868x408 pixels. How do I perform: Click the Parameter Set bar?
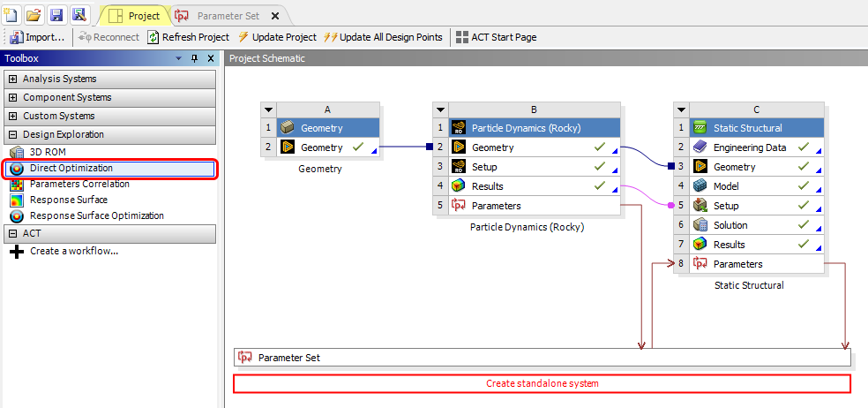(x=542, y=358)
